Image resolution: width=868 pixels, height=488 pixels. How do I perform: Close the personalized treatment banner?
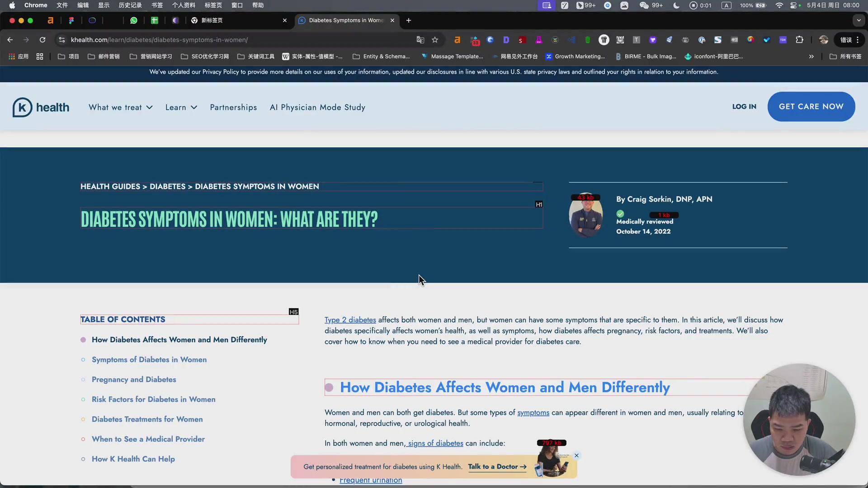(x=576, y=455)
